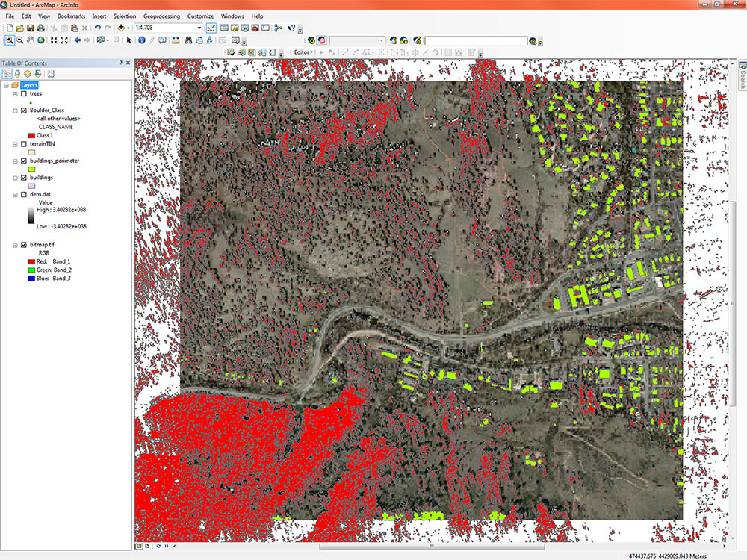This screenshot has height=560, width=747.
Task: Open the Search side tab
Action: (742, 76)
